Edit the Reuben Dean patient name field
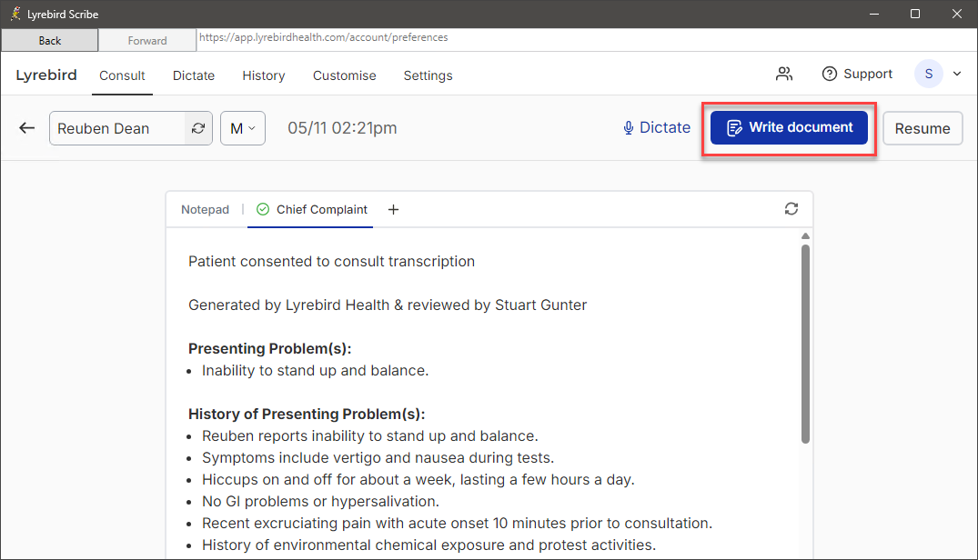The image size is (978, 560). click(117, 128)
